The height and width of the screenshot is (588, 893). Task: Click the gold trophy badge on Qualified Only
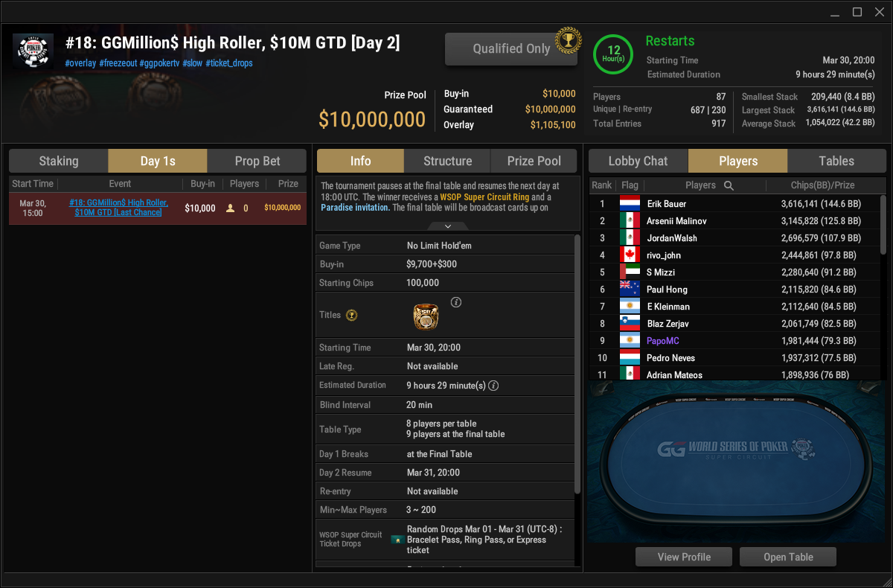tap(568, 39)
